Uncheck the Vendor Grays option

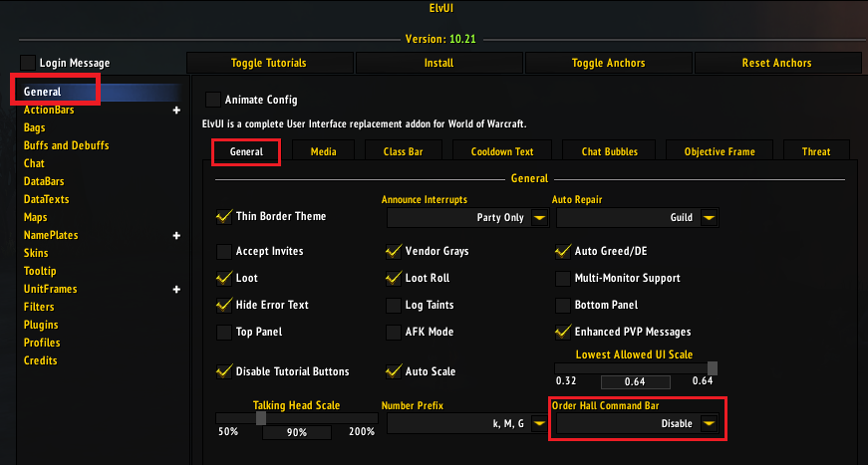pyautogui.click(x=394, y=252)
